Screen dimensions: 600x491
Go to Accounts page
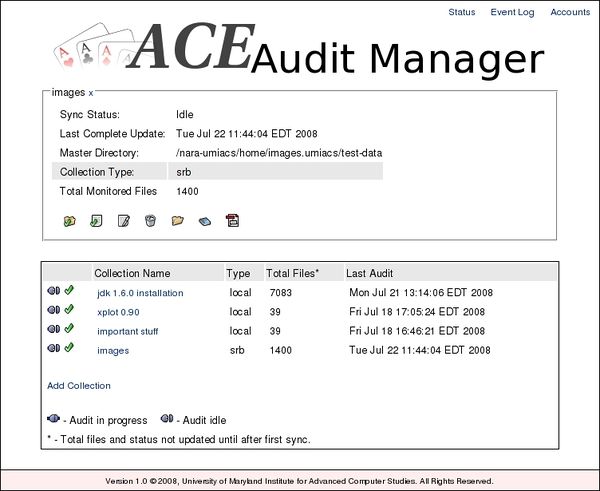pyautogui.click(x=570, y=13)
